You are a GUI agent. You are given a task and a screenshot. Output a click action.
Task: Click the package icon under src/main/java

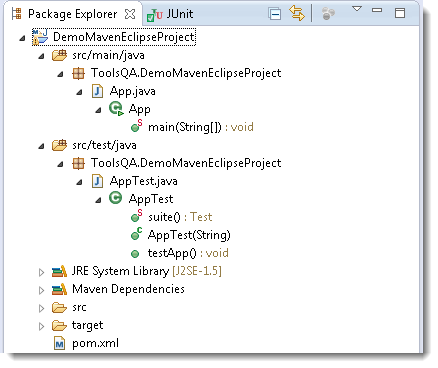pyautogui.click(x=78, y=73)
